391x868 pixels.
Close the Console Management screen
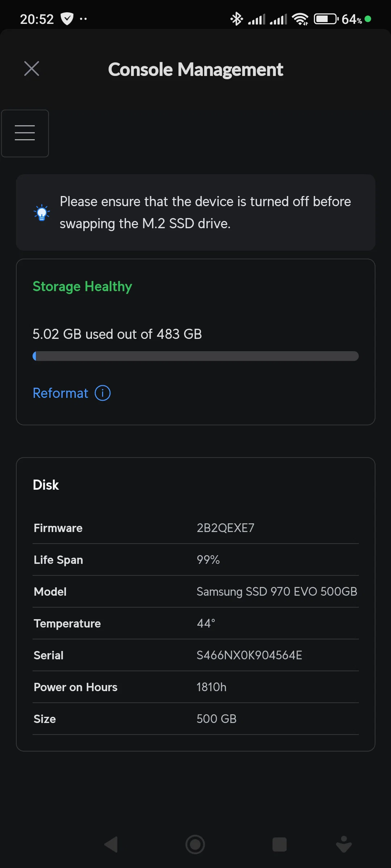[31, 69]
